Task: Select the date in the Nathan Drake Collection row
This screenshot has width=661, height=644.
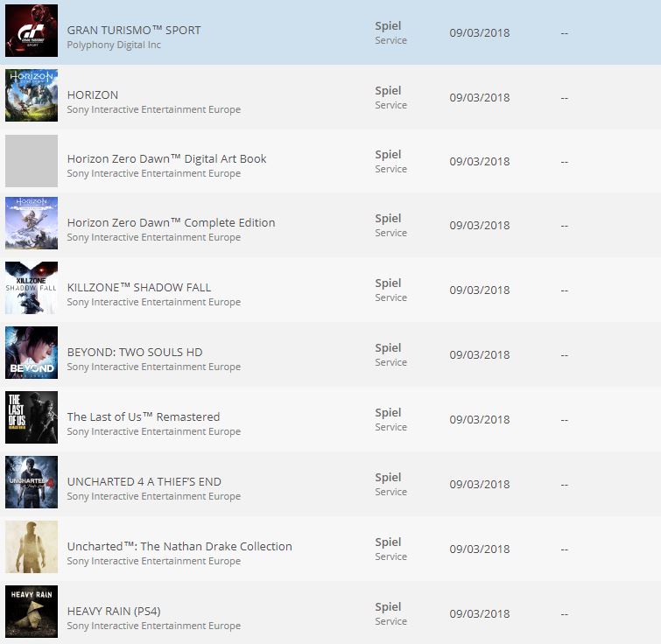Action: 479,549
